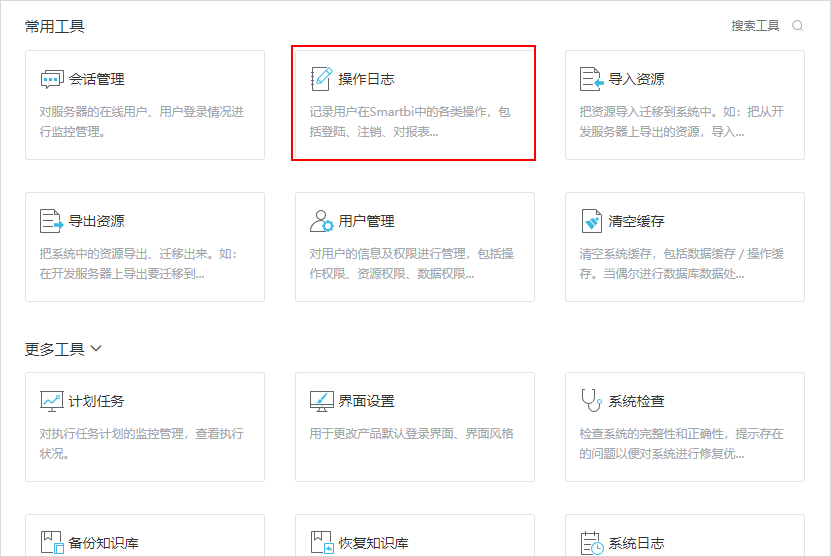Open the 用户管理 title link
The width and height of the screenshot is (831, 557).
click(366, 221)
